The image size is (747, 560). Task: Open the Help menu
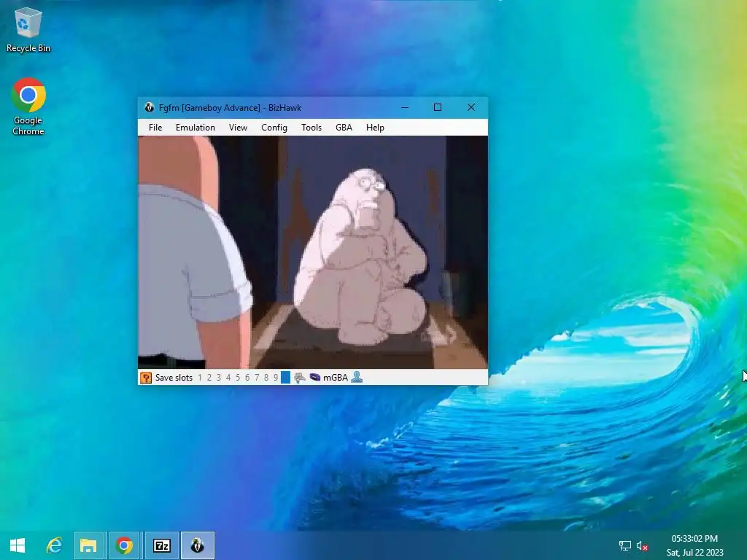(375, 127)
